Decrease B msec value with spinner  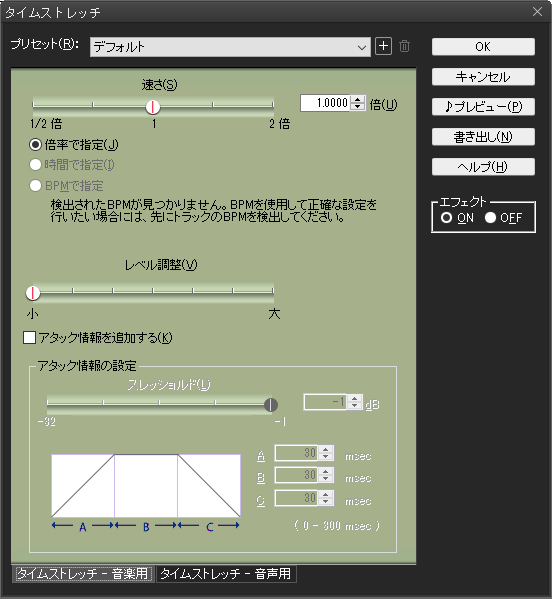click(326, 479)
